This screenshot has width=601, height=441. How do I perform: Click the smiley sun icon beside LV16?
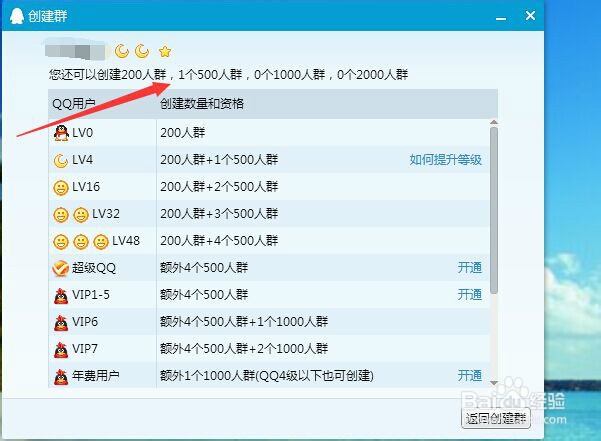pyautogui.click(x=61, y=188)
